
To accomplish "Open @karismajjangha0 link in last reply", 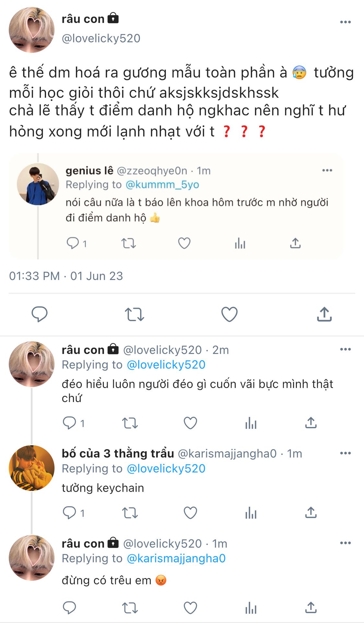I will (x=176, y=558).
